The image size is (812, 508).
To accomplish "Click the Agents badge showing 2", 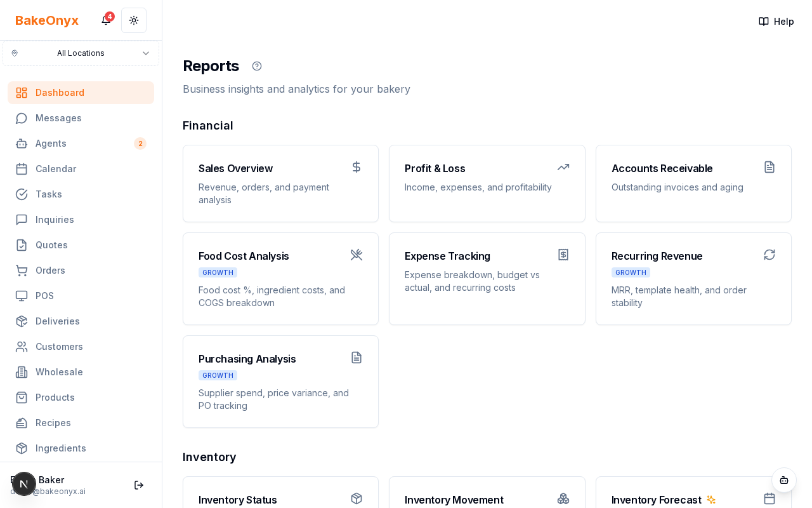I will click(140, 144).
